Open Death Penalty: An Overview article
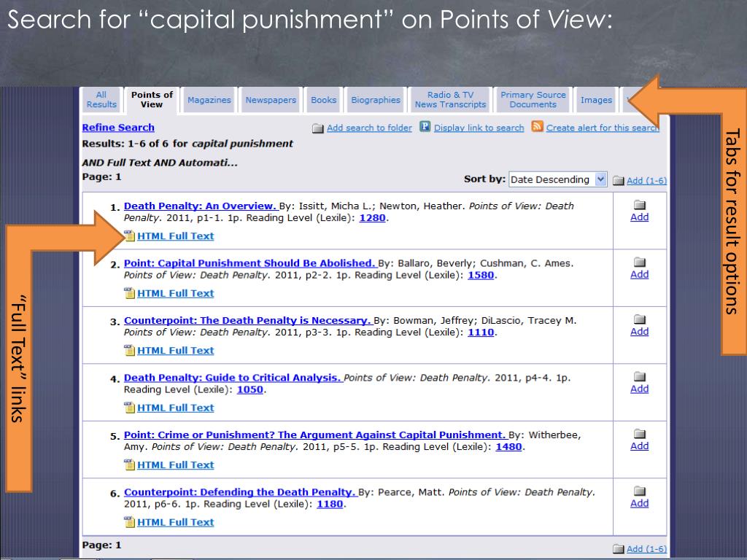This screenshot has width=747, height=560. pyautogui.click(x=201, y=206)
